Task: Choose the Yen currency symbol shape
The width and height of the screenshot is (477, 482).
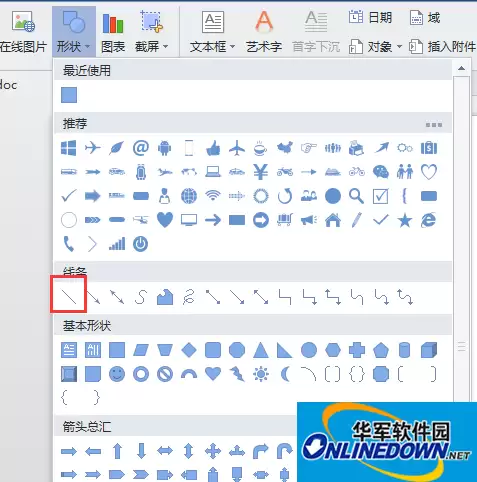Action: (x=261, y=172)
